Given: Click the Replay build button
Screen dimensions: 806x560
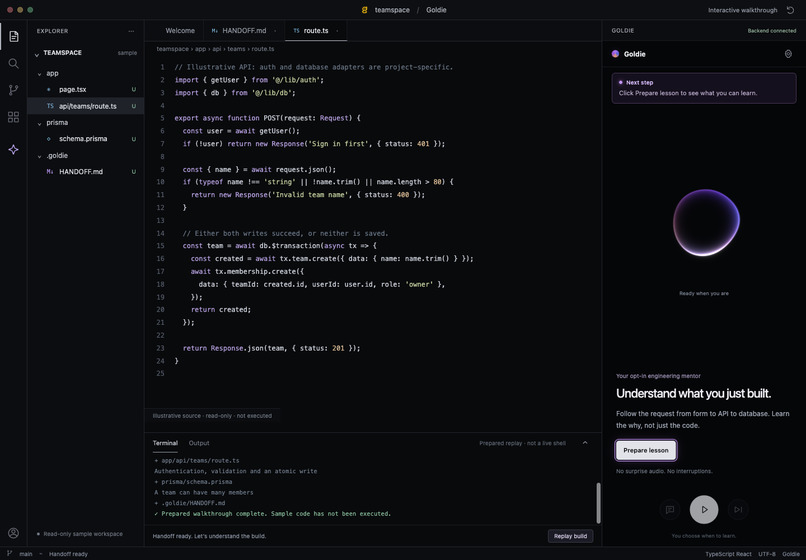Looking at the screenshot, I should click(570, 536).
